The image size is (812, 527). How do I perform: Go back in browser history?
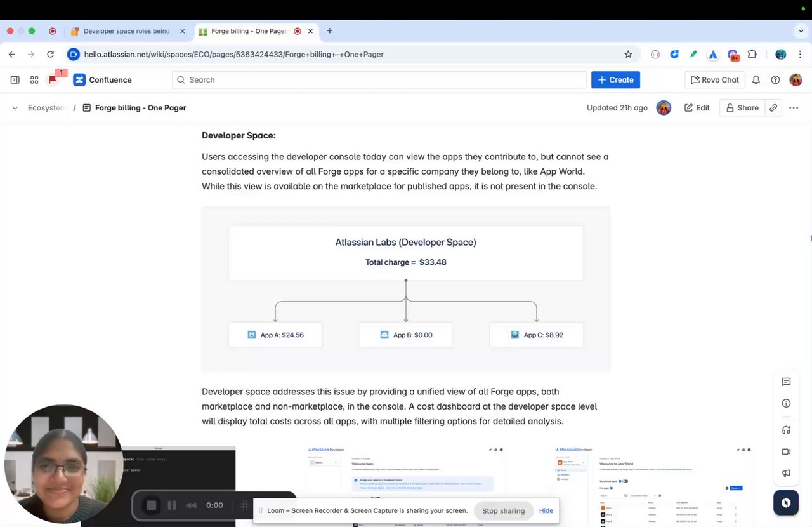(x=12, y=55)
